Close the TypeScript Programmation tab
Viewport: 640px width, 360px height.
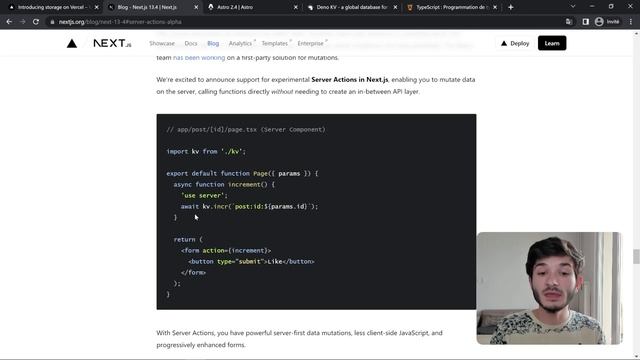[495, 7]
